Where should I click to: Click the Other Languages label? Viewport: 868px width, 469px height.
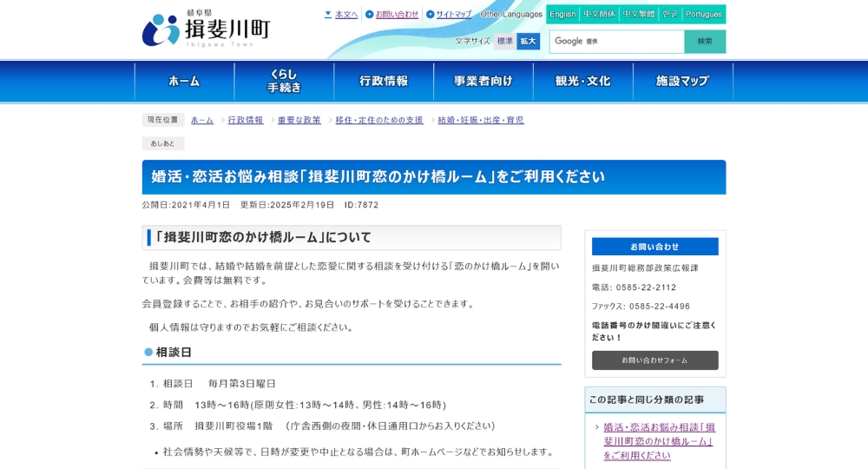tap(511, 15)
